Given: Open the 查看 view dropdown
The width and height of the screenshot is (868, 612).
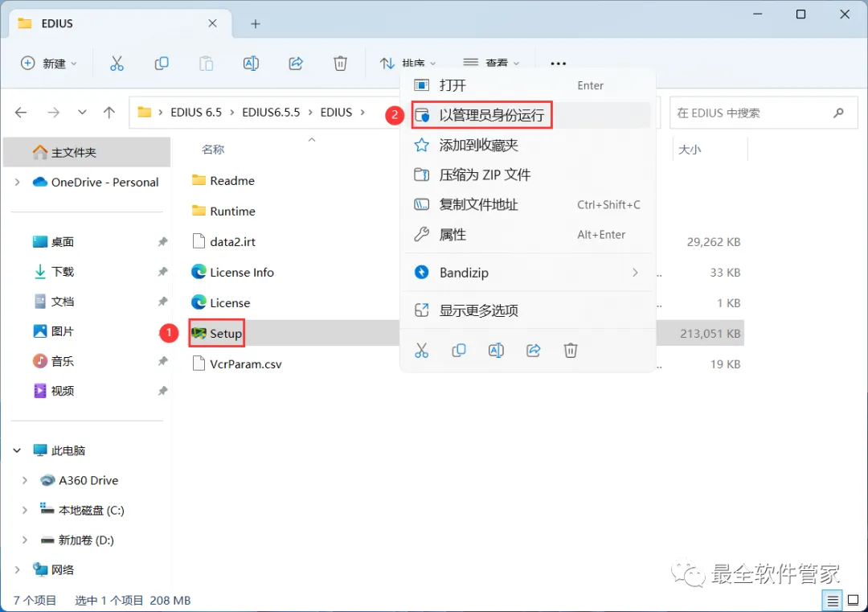Looking at the screenshot, I should [491, 64].
